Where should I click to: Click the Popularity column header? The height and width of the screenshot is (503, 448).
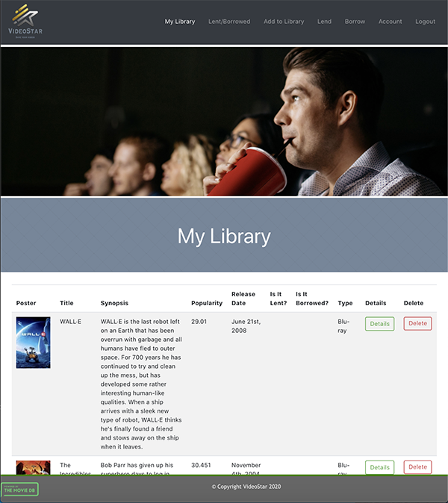coord(207,303)
